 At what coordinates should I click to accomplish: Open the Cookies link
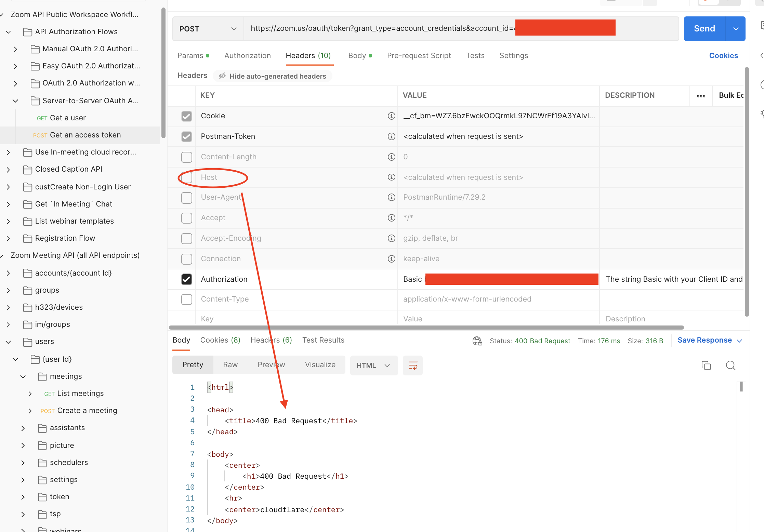pos(723,56)
